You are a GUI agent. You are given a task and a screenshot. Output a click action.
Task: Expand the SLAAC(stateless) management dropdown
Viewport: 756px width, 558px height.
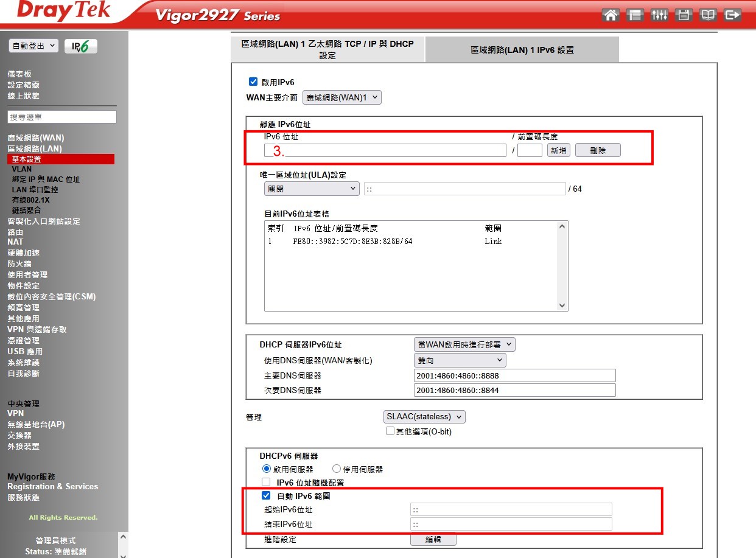(x=424, y=417)
